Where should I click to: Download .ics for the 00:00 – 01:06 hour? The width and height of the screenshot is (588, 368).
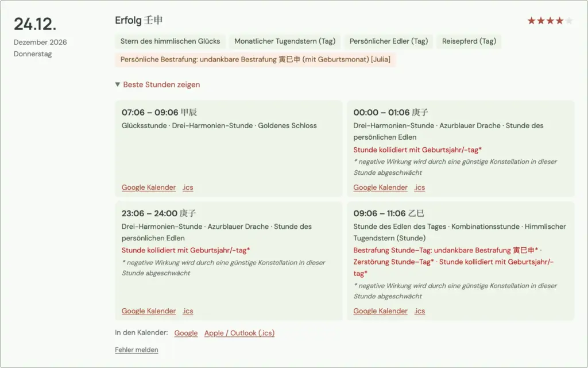(420, 187)
